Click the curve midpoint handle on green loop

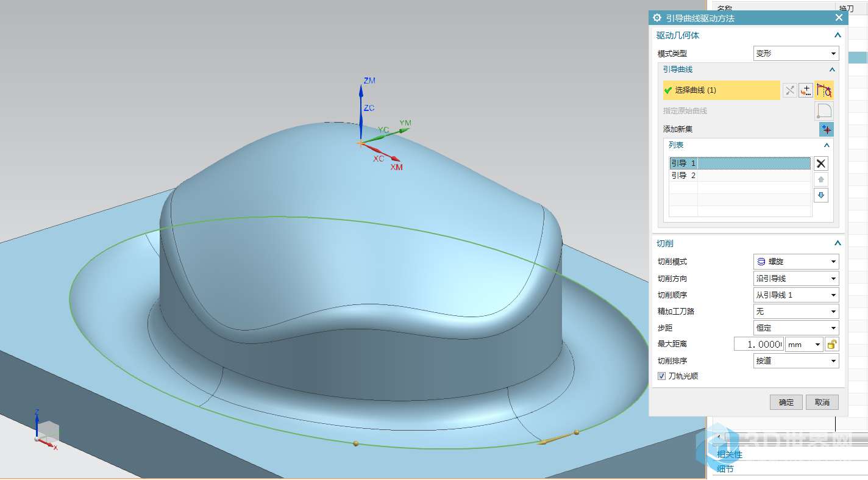355,443
